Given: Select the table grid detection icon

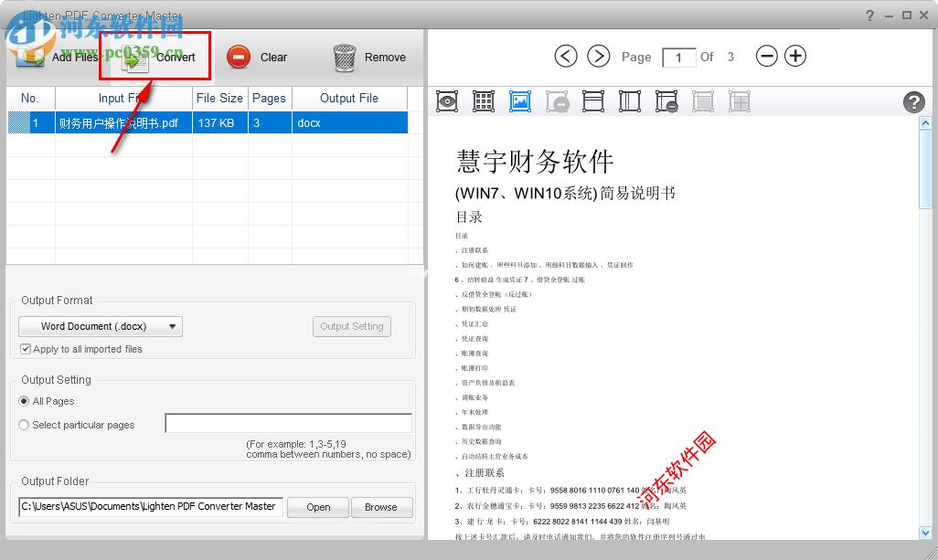Looking at the screenshot, I should point(484,101).
